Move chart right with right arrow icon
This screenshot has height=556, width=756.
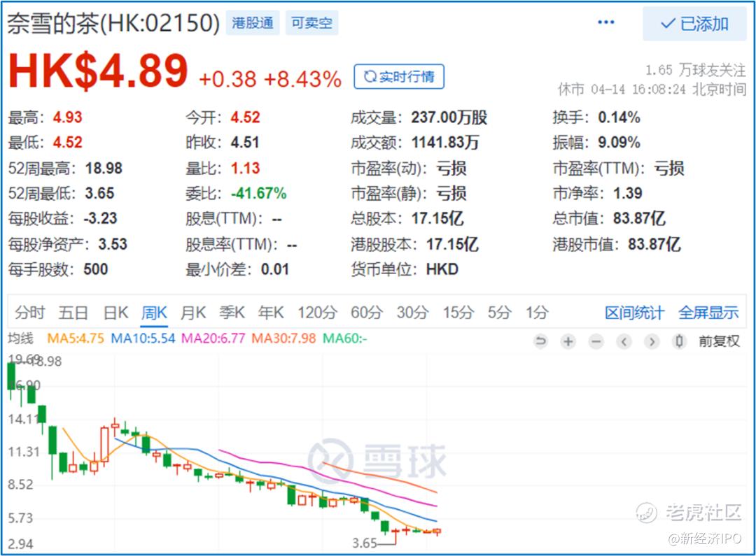click(652, 341)
